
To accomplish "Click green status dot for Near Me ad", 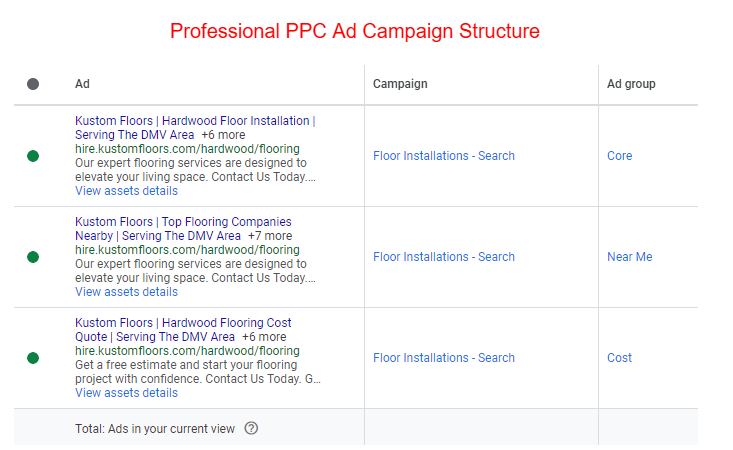I will pyautogui.click(x=33, y=257).
